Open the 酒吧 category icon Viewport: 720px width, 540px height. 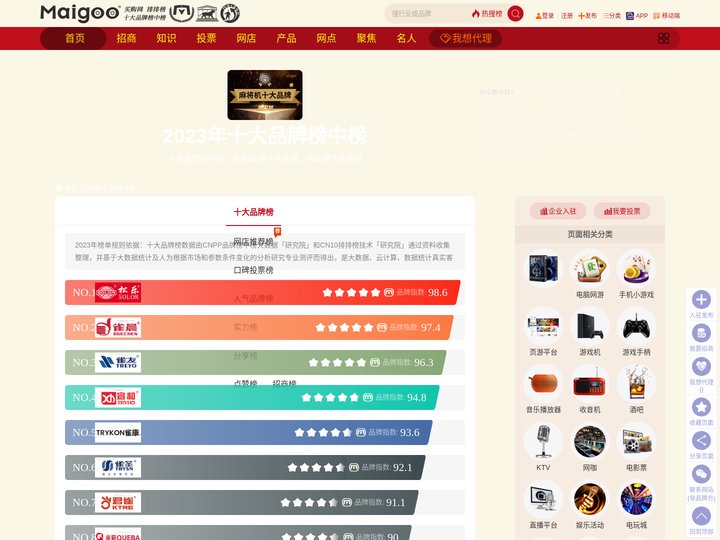[636, 384]
